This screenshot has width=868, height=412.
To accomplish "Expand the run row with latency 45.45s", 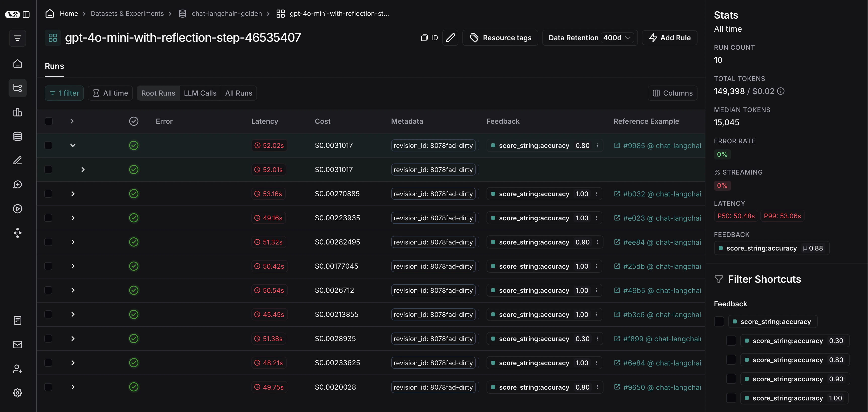I will coord(73,315).
